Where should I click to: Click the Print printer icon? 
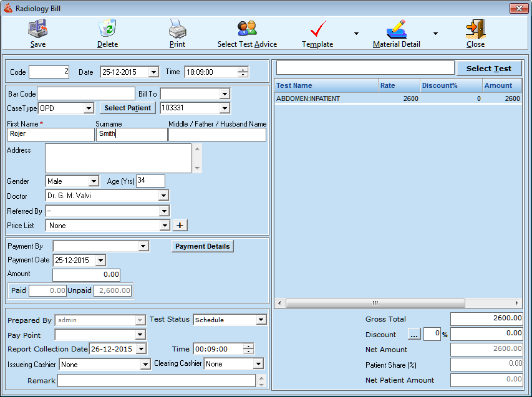pyautogui.click(x=177, y=29)
